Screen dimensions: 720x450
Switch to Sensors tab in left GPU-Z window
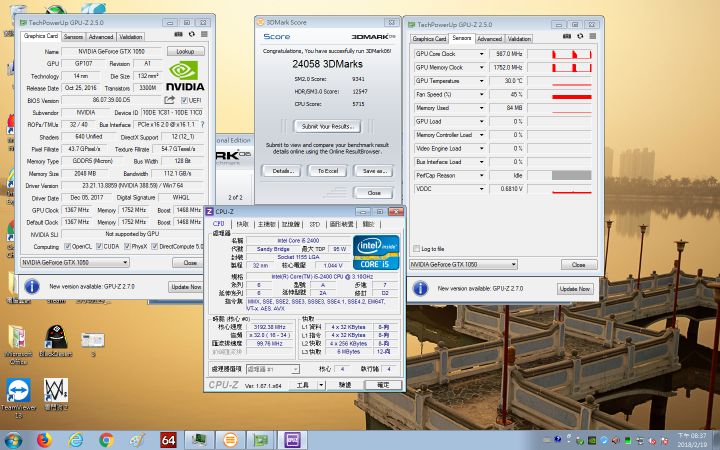pos(73,37)
